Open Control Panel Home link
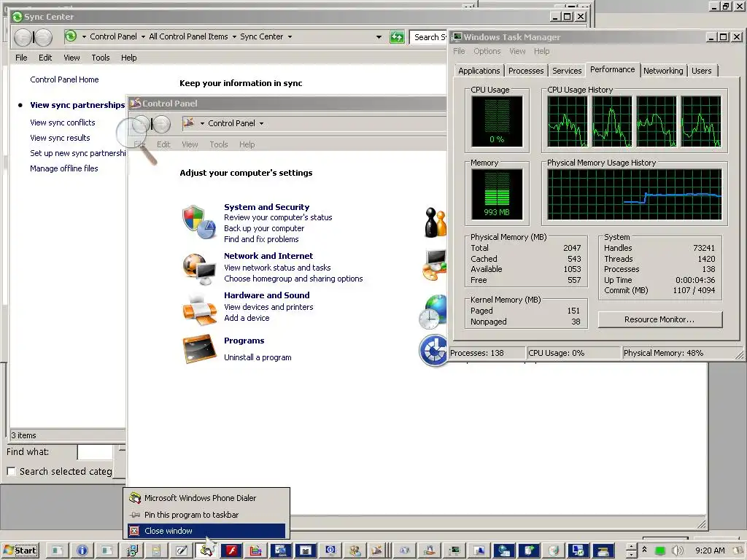747x560 pixels. tap(64, 79)
